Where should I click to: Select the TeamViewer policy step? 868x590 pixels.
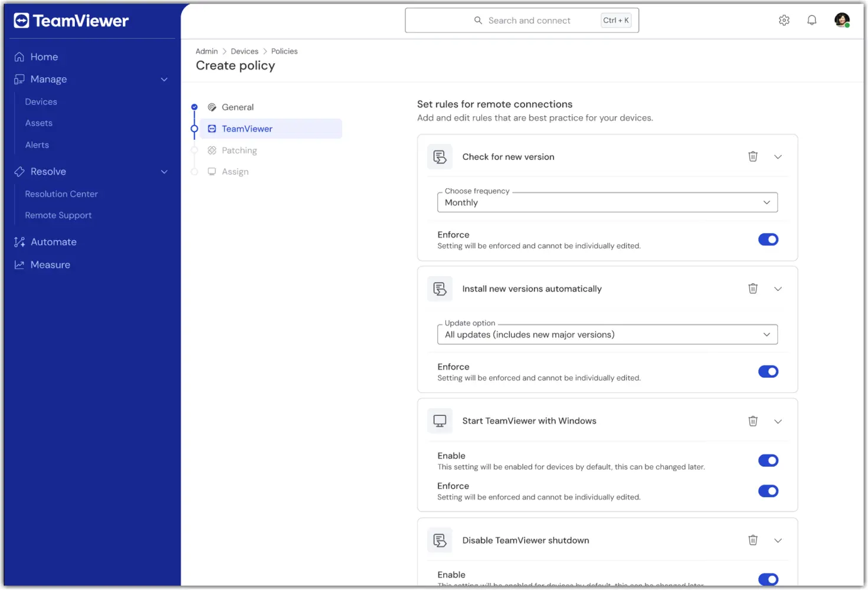(271, 129)
